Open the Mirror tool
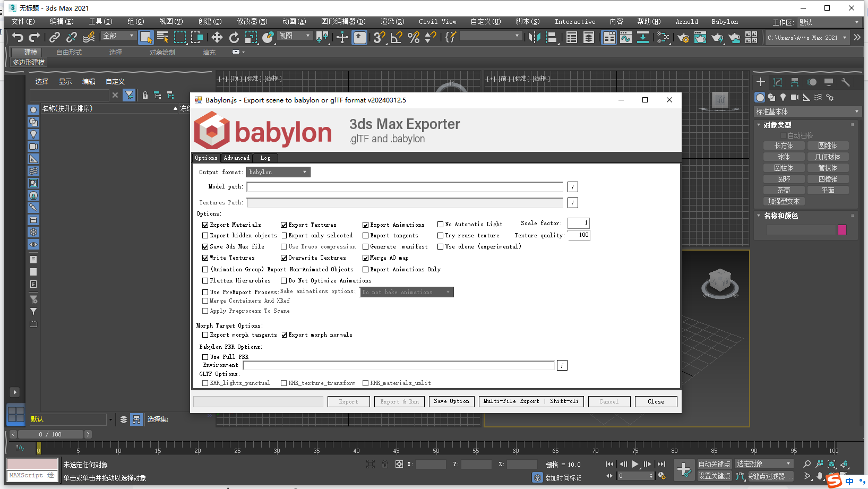The image size is (868, 489). (535, 37)
